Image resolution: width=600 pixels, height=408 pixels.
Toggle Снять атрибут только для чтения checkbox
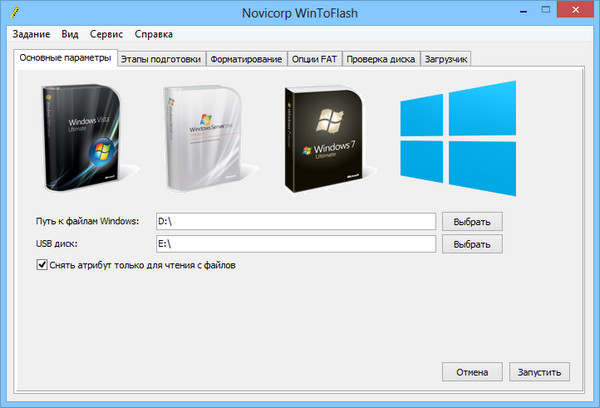click(x=42, y=265)
